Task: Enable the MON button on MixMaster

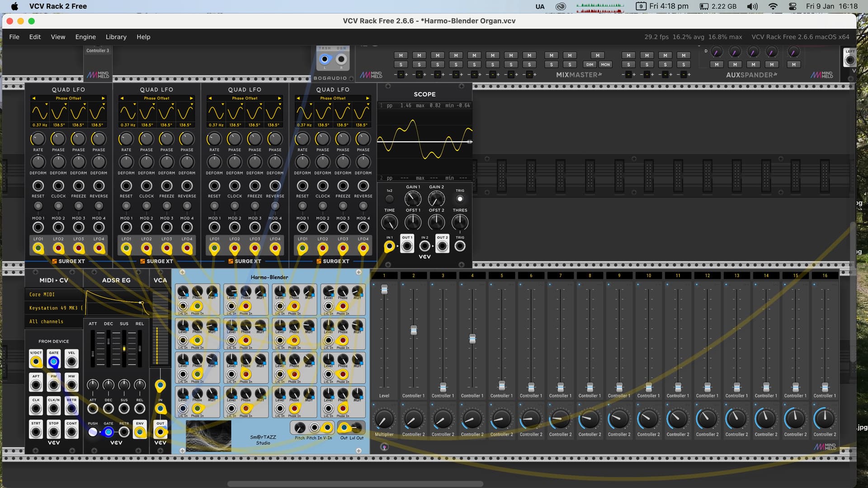Action: [x=605, y=65]
